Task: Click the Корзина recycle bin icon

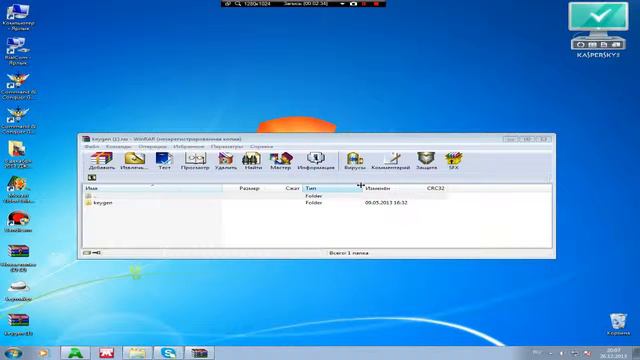Action: 618,324
